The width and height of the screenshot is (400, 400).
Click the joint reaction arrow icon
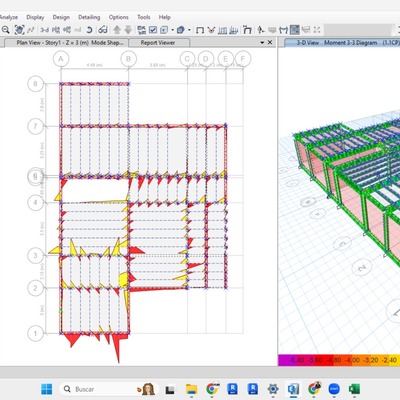point(261,30)
